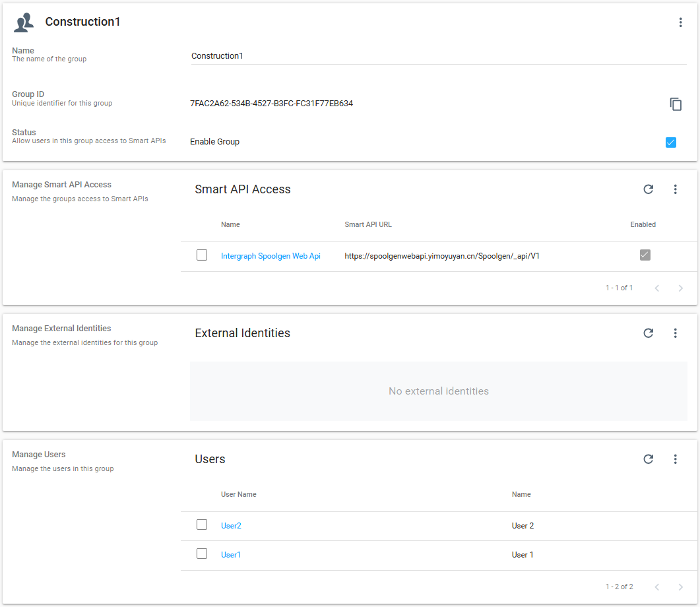Image resolution: width=700 pixels, height=607 pixels.
Task: Copy the Group ID to clipboard
Action: (x=675, y=104)
